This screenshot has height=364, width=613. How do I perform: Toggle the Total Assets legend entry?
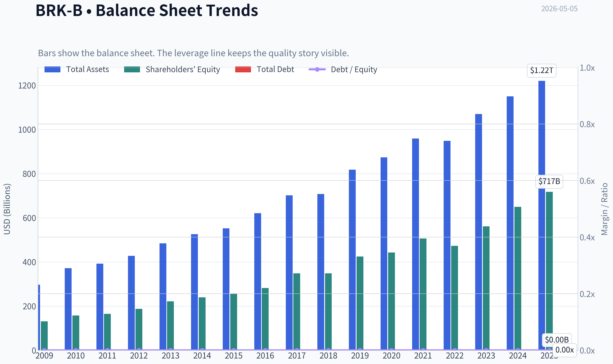point(77,69)
